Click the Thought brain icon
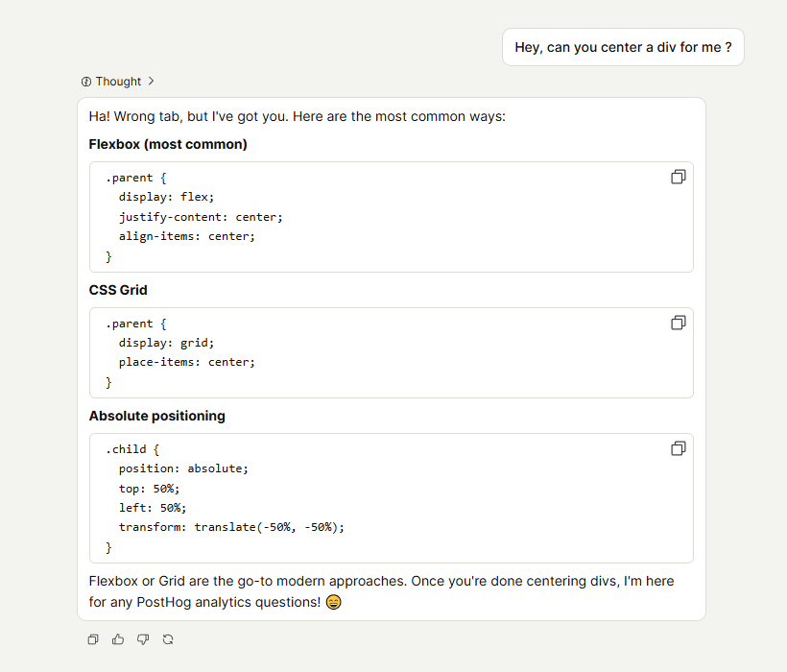 [86, 82]
